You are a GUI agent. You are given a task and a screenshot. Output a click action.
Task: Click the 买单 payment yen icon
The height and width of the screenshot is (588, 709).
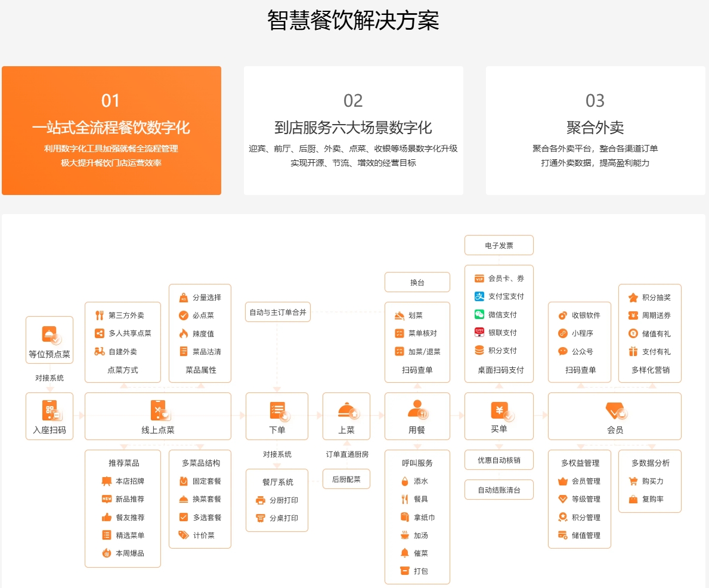pyautogui.click(x=500, y=410)
